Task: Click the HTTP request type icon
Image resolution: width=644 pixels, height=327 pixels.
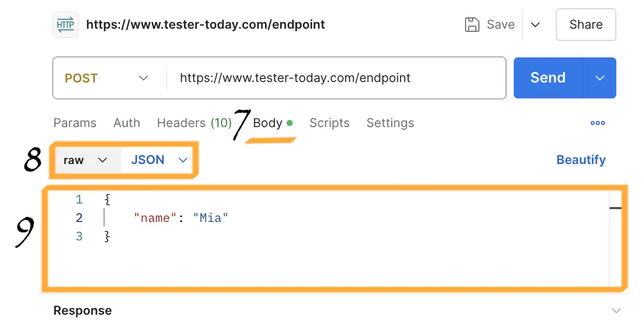Action: pyautogui.click(x=65, y=24)
